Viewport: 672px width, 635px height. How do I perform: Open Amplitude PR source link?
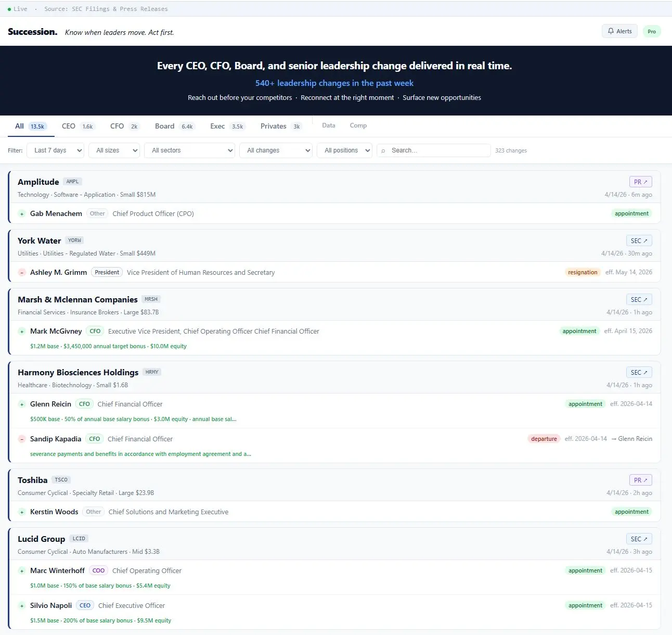[640, 182]
